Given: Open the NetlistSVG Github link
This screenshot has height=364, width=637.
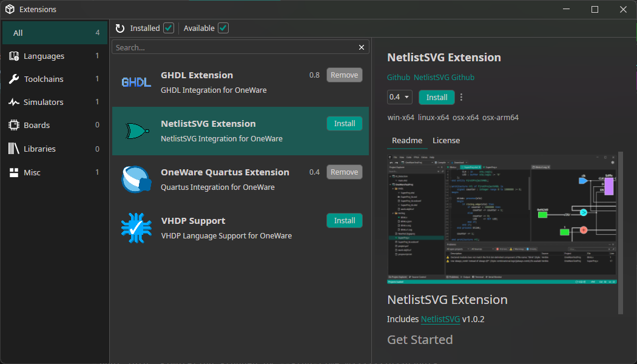Looking at the screenshot, I should (444, 78).
